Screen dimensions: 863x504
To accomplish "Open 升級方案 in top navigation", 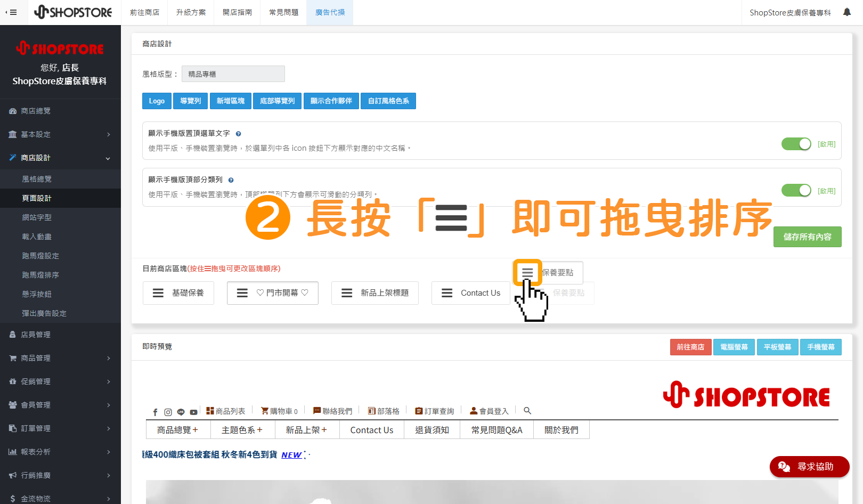I will [x=191, y=12].
